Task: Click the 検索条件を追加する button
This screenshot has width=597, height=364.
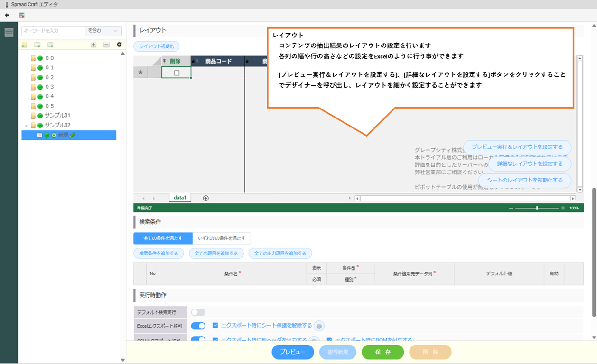Action: pyautogui.click(x=159, y=254)
